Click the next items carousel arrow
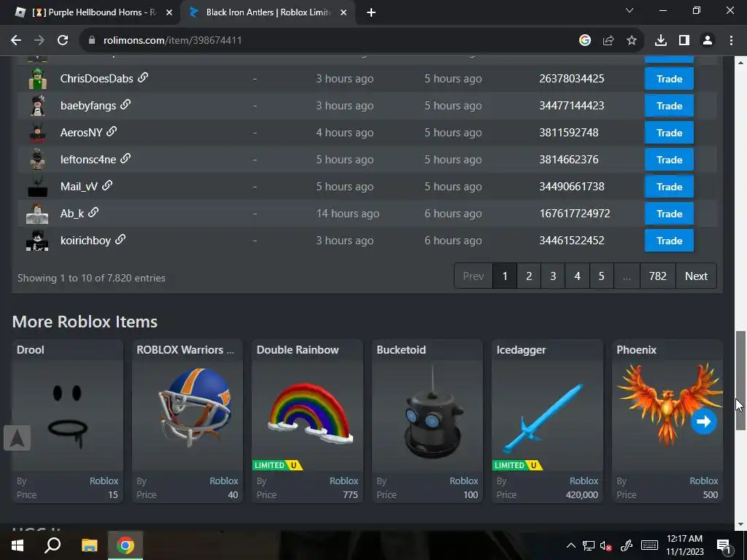 (x=704, y=421)
